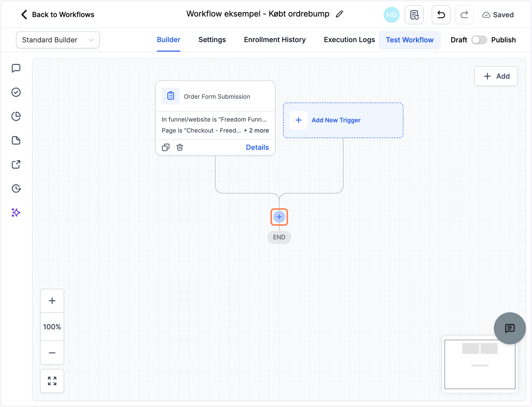
Task: Open the Enrollment History tab
Action: pyautogui.click(x=275, y=40)
